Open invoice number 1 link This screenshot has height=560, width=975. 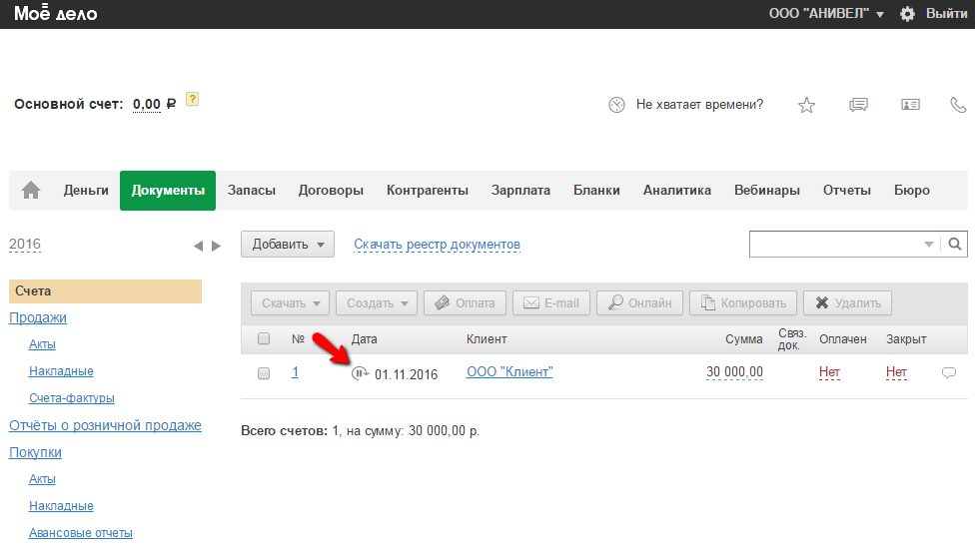(x=295, y=372)
